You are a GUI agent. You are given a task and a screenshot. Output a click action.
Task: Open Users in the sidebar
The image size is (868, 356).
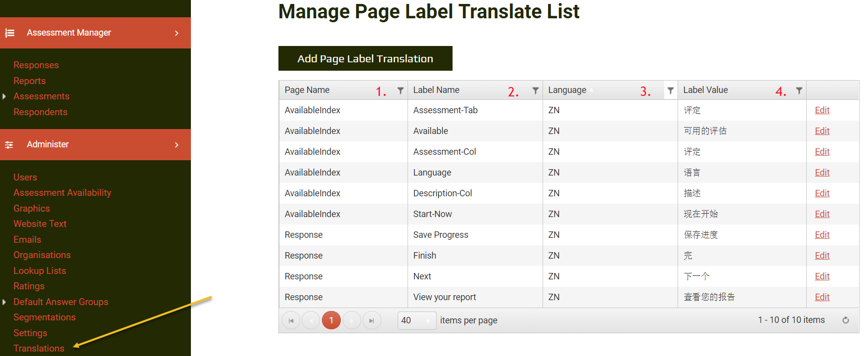[x=25, y=178]
